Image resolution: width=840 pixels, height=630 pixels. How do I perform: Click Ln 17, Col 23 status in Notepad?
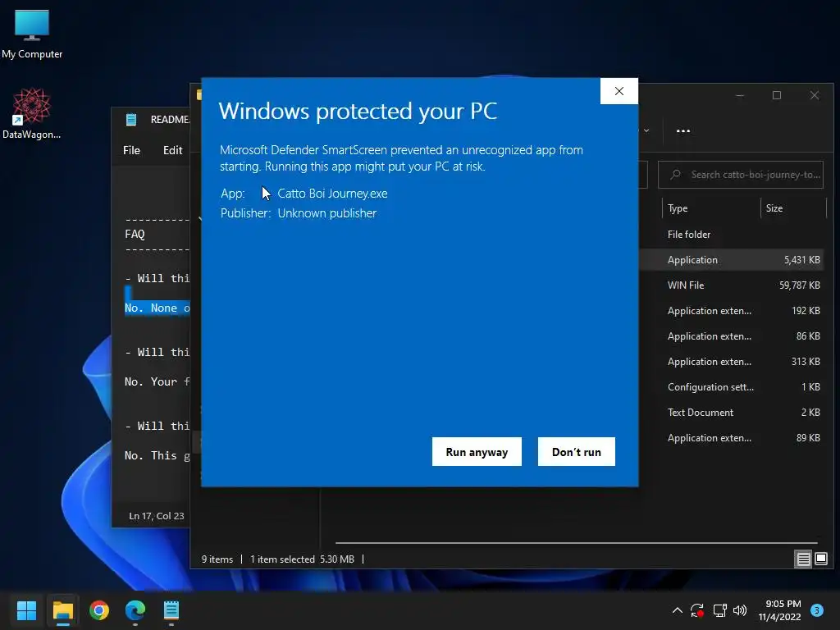tap(157, 516)
